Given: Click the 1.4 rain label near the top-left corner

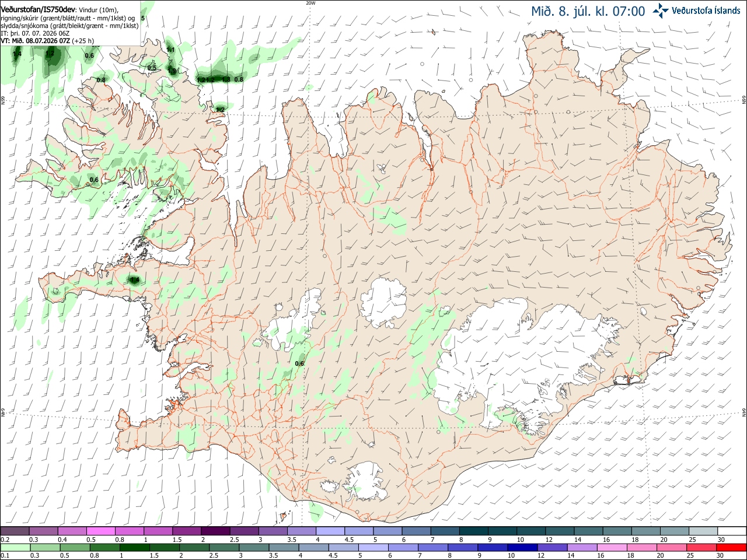Looking at the screenshot, I should click(17, 54).
